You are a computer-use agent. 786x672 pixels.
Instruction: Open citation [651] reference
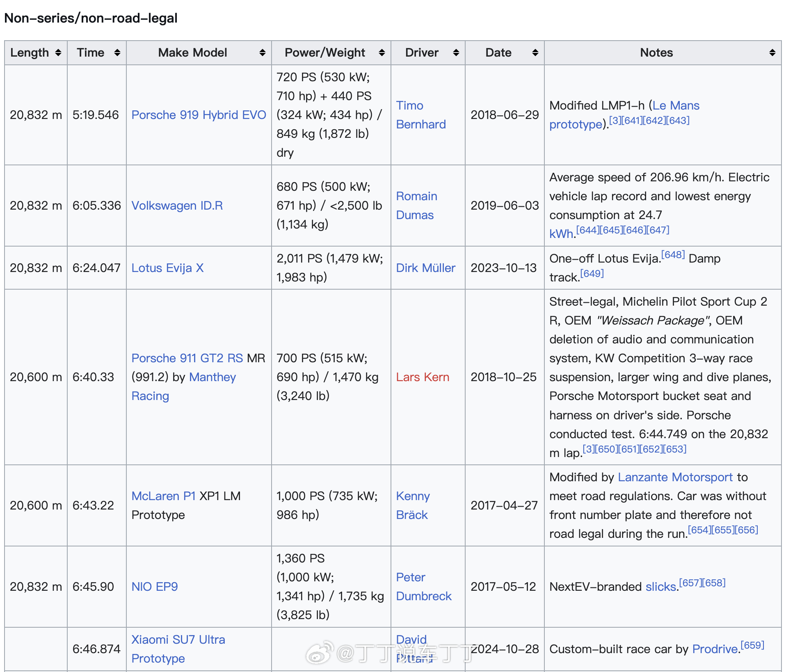coord(629,449)
